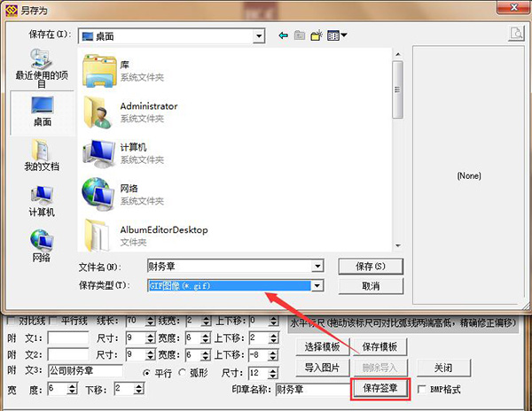Expand the 文件名 filename dropdown arrow
532x411 pixels.
click(x=317, y=266)
